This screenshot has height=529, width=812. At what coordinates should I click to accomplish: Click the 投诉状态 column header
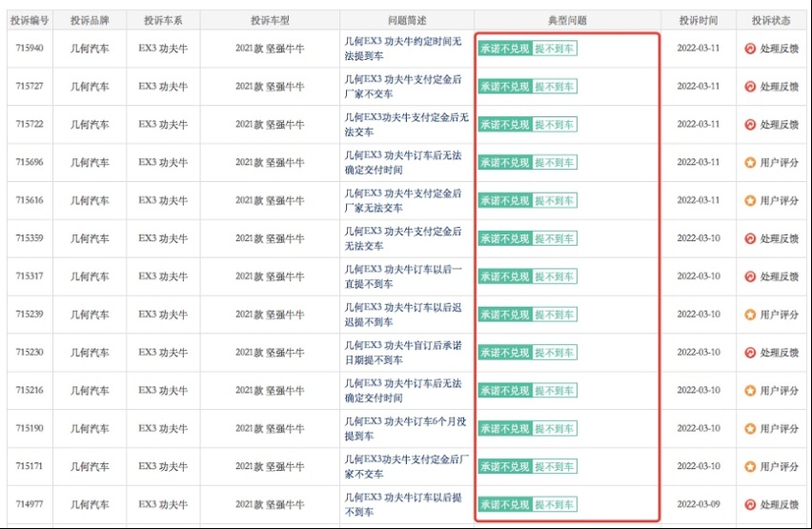[x=771, y=20]
